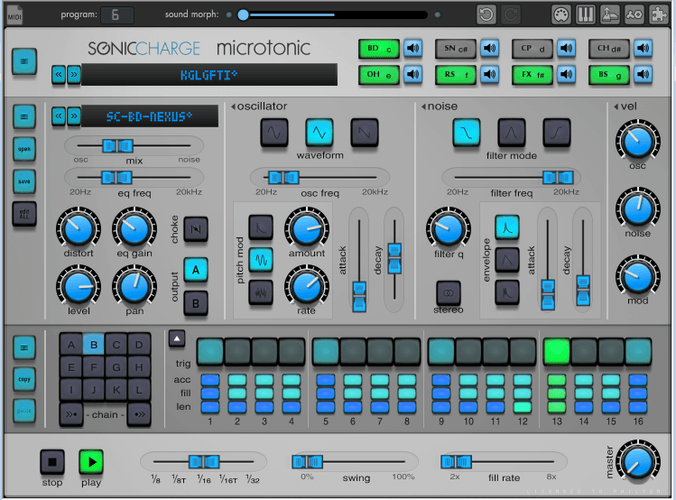Image resolution: width=676 pixels, height=500 pixels.
Task: Select pattern C in the pattern grid
Action: (118, 346)
